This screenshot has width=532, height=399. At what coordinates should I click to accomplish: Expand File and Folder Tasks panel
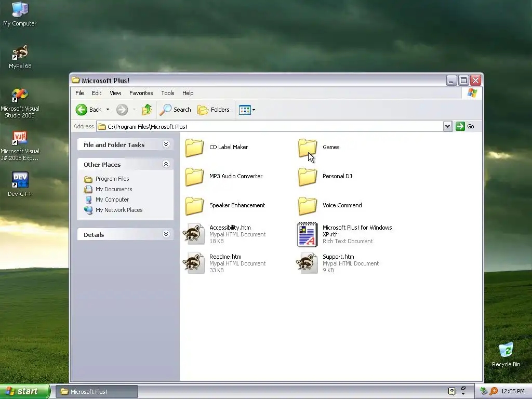(166, 144)
